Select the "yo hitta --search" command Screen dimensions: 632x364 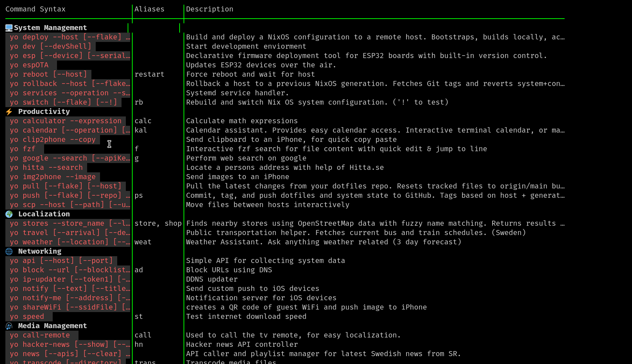click(x=46, y=168)
